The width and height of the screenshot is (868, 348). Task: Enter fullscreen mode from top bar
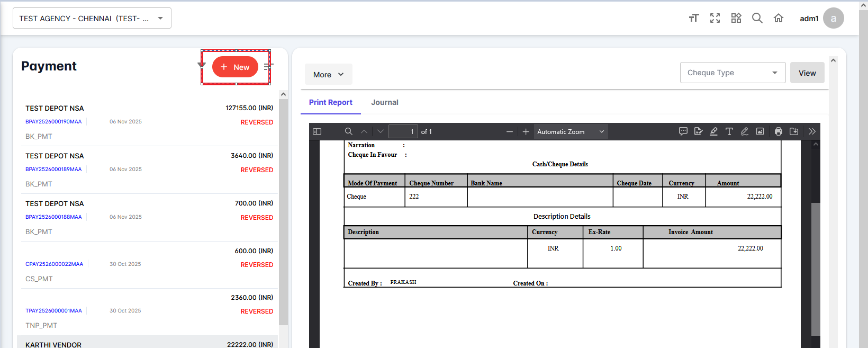click(715, 19)
